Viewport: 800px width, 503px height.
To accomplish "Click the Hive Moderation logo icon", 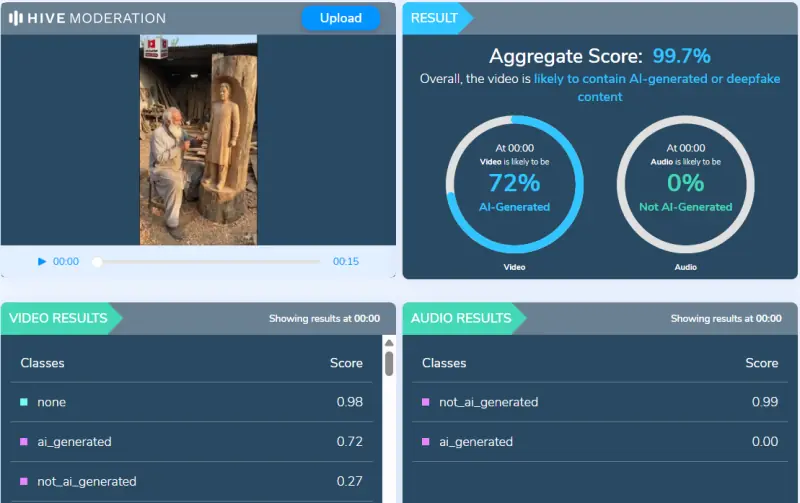I will 16,18.
